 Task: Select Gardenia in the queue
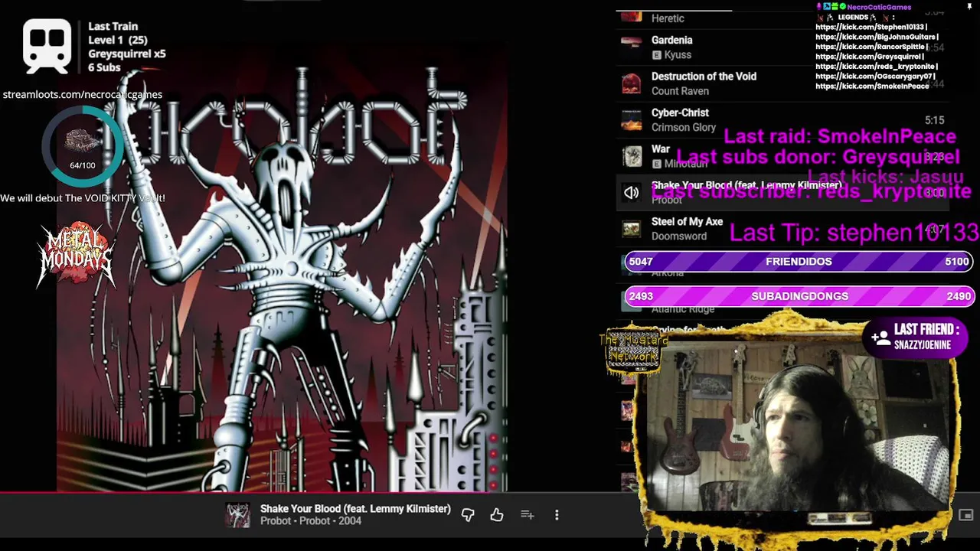pos(671,40)
